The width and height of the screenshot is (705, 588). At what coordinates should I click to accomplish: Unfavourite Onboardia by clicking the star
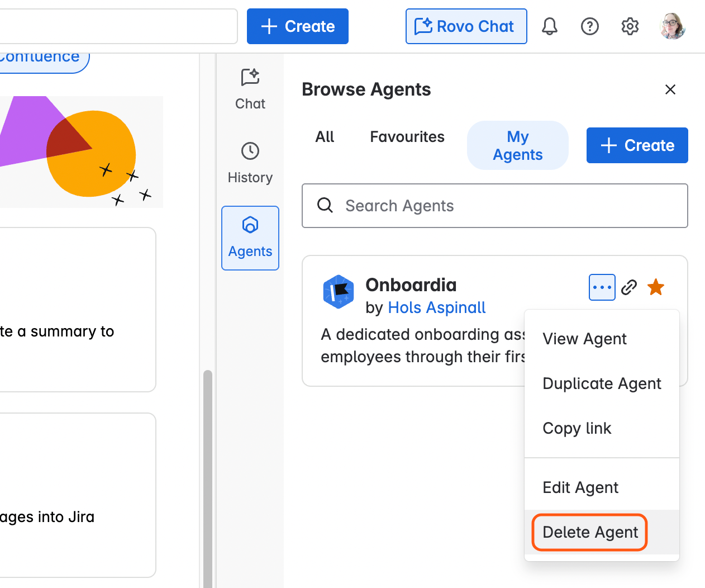(x=656, y=287)
